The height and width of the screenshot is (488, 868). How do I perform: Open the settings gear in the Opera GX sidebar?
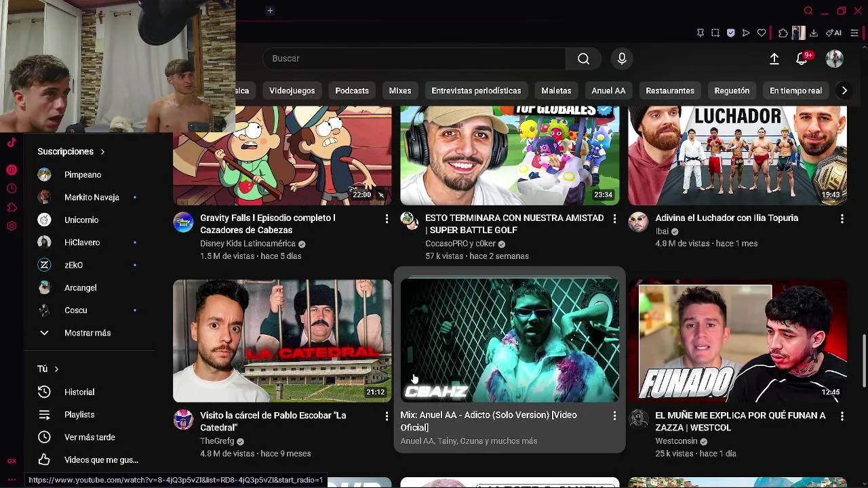point(12,226)
